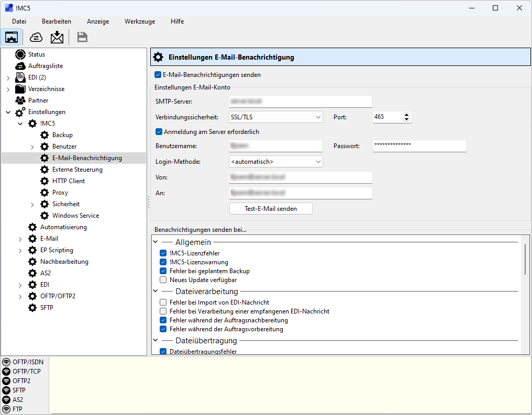Increase the Port value with the stepper

pyautogui.click(x=407, y=114)
